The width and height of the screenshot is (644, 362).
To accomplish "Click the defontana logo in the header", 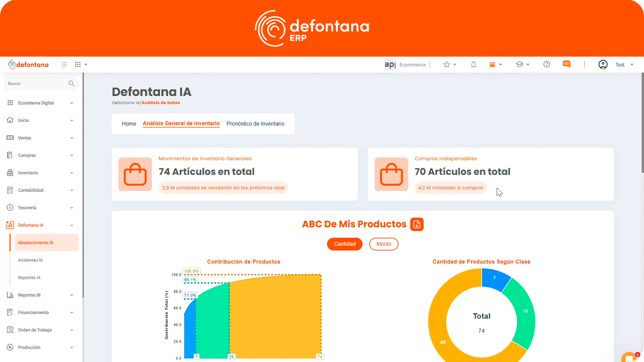I will (28, 64).
